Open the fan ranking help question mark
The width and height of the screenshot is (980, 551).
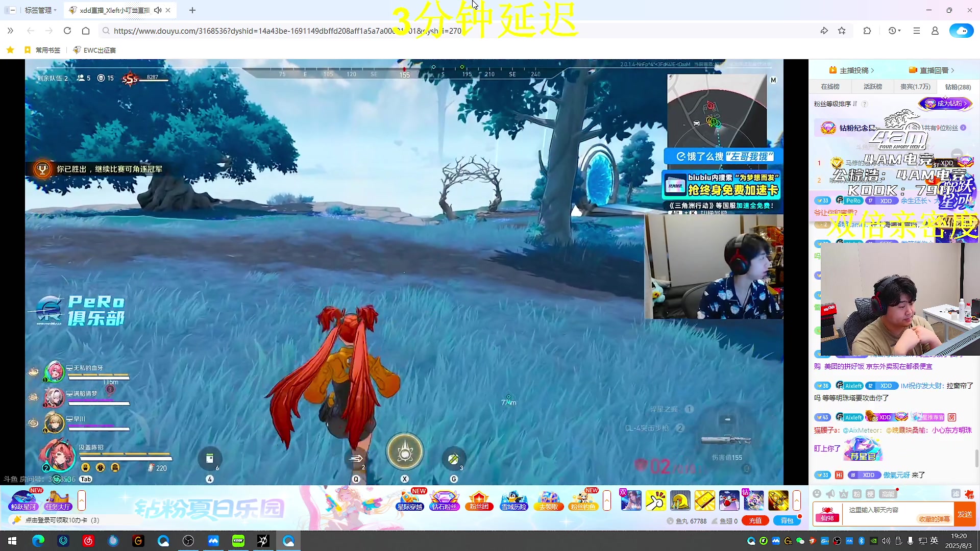tap(864, 104)
